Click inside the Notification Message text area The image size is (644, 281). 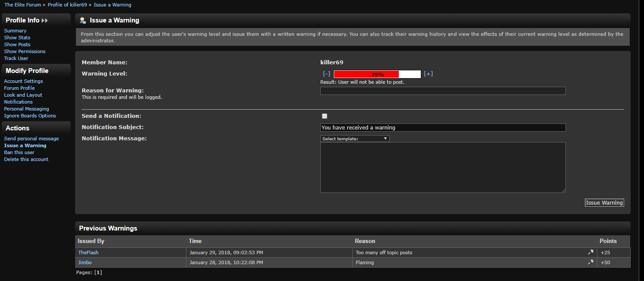click(x=442, y=167)
